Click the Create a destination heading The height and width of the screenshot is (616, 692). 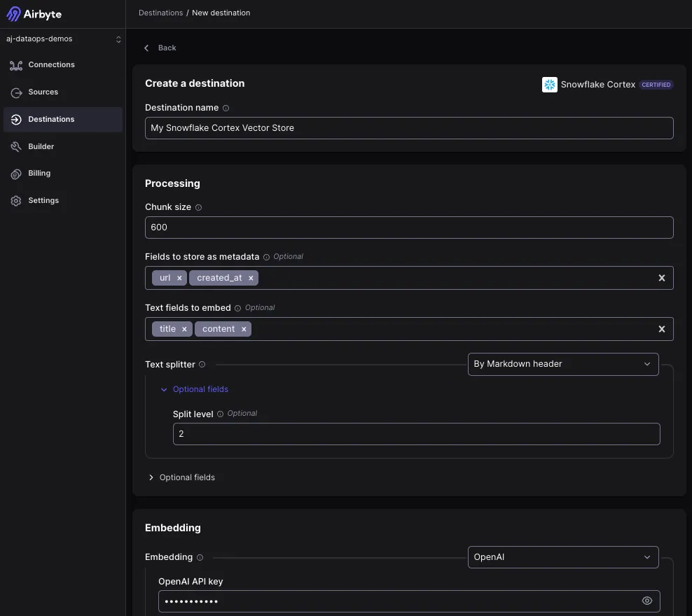[x=195, y=83]
